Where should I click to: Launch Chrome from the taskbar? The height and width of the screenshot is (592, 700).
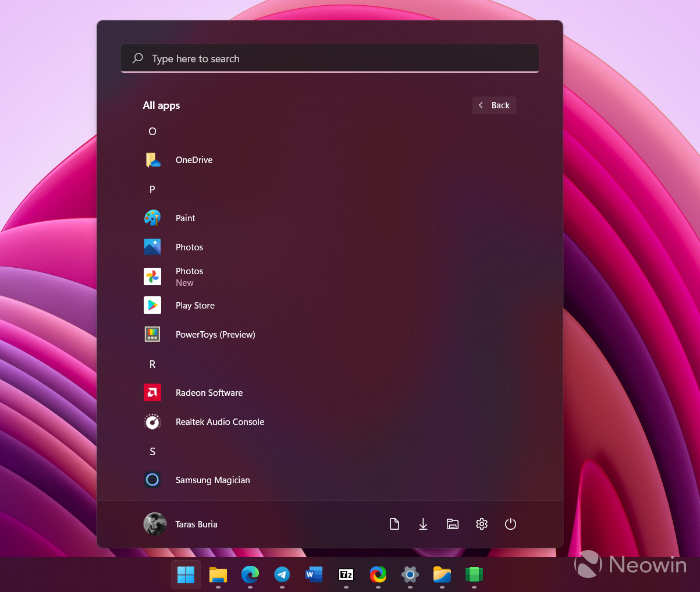pos(378,576)
